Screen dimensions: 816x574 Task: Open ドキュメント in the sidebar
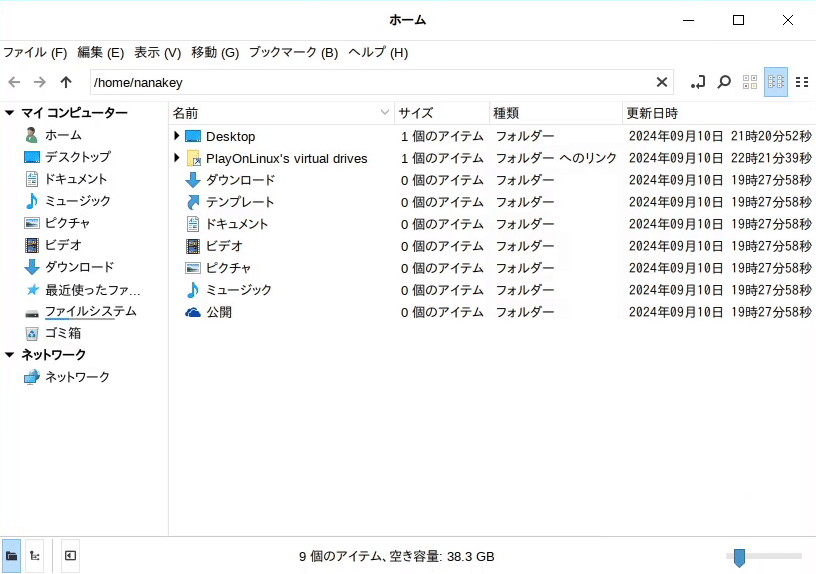point(76,179)
